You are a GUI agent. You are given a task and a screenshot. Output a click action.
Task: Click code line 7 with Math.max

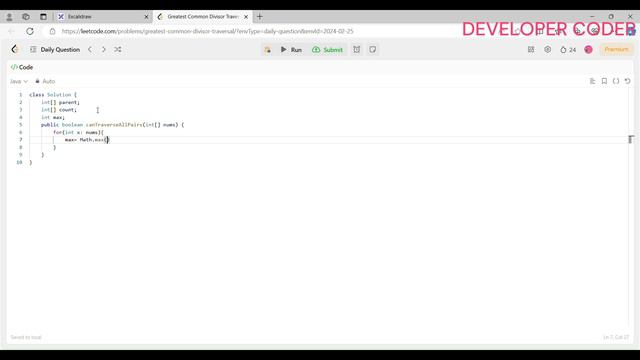pyautogui.click(x=87, y=140)
